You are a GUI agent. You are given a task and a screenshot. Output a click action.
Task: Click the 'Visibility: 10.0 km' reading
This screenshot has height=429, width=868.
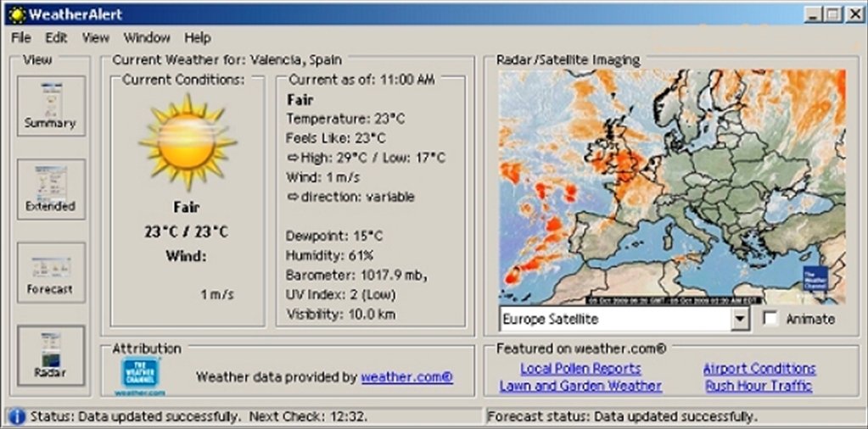(x=341, y=315)
